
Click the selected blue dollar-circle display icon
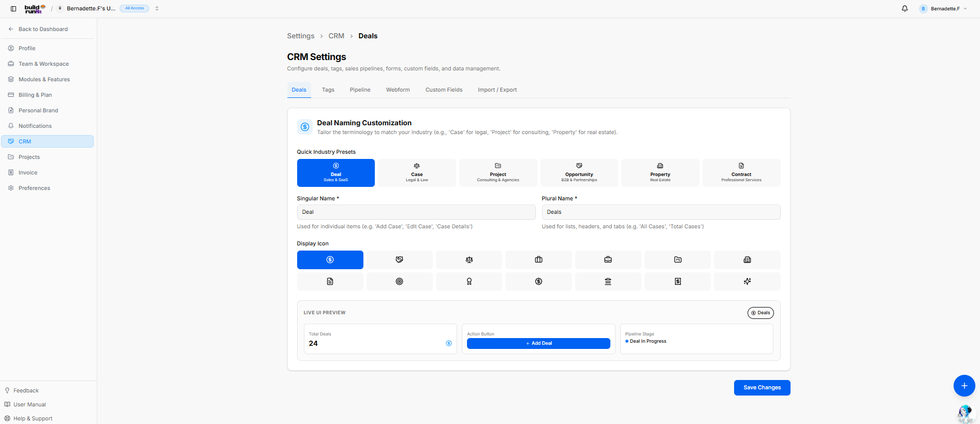coord(330,260)
